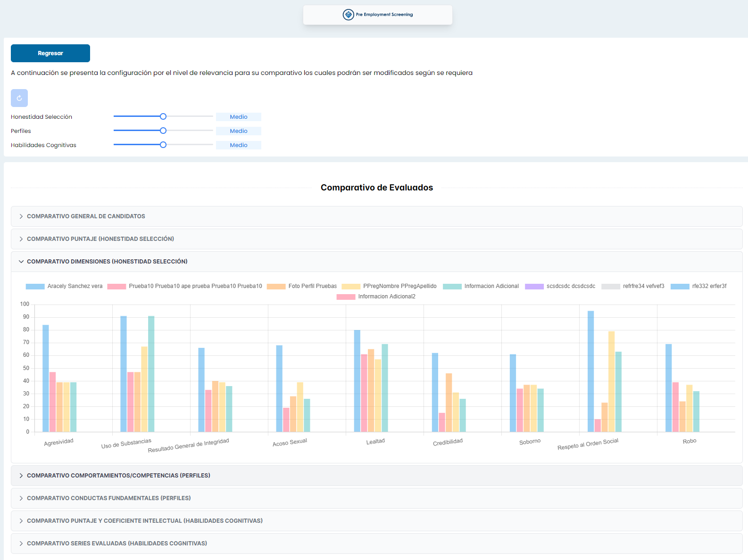
Task: Collapse Comparativo Dimensiones (Honestidad Selección) panel
Action: (107, 262)
